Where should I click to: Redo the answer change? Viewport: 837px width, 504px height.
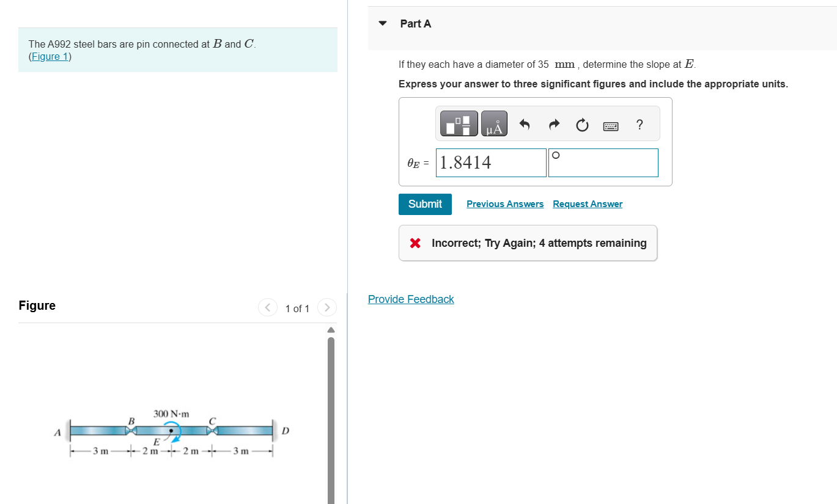[553, 124]
